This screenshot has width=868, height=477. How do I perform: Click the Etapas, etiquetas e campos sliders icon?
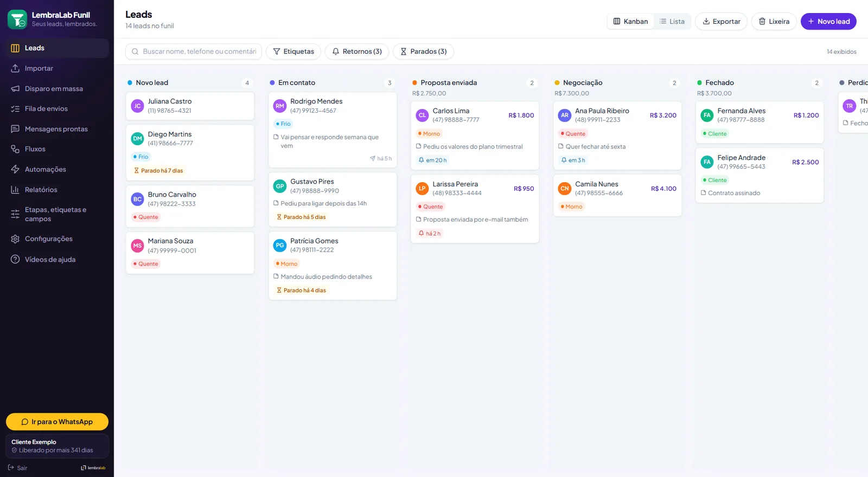tap(15, 214)
